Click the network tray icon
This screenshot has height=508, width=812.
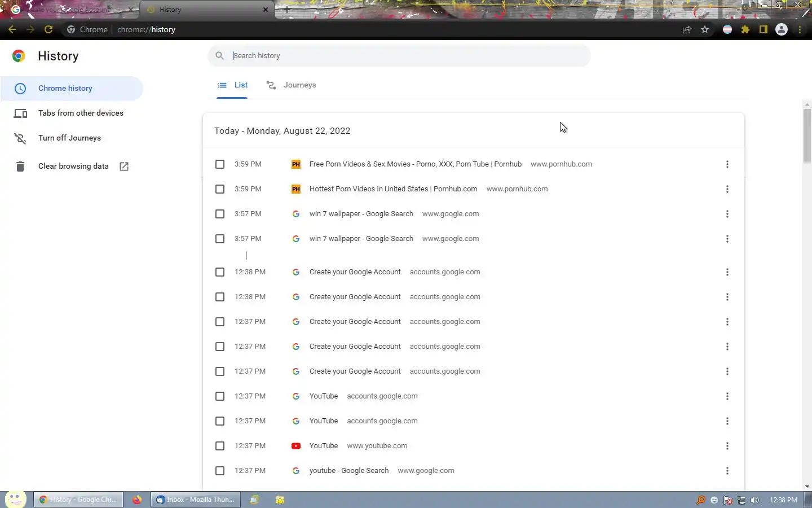[x=742, y=500]
